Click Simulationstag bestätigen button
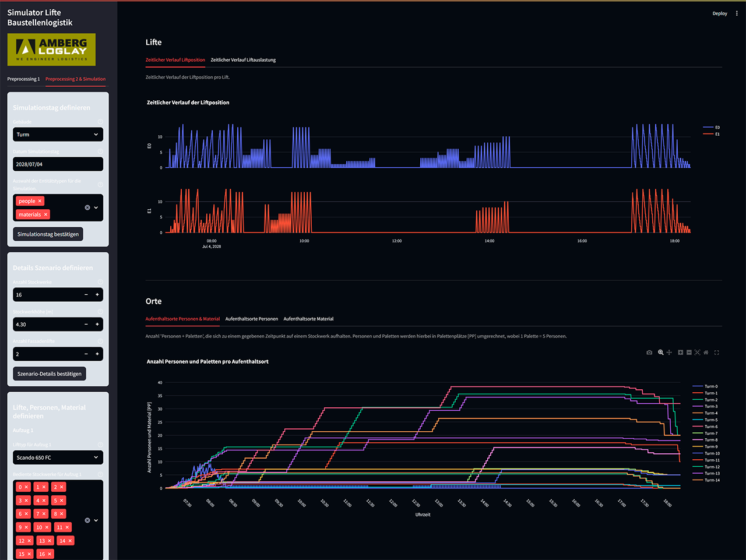 coord(48,234)
